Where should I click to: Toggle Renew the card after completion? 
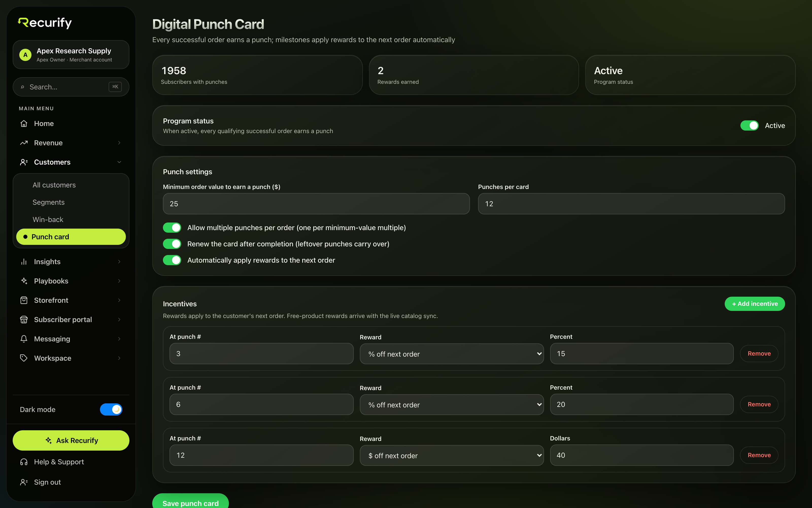pyautogui.click(x=172, y=244)
